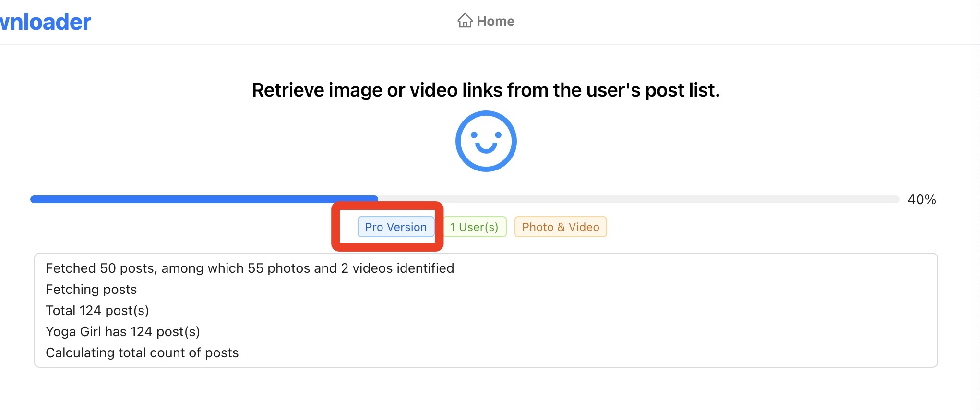Click the green 1 User(s) tag
Image resolution: width=980 pixels, height=413 pixels.
(x=474, y=227)
